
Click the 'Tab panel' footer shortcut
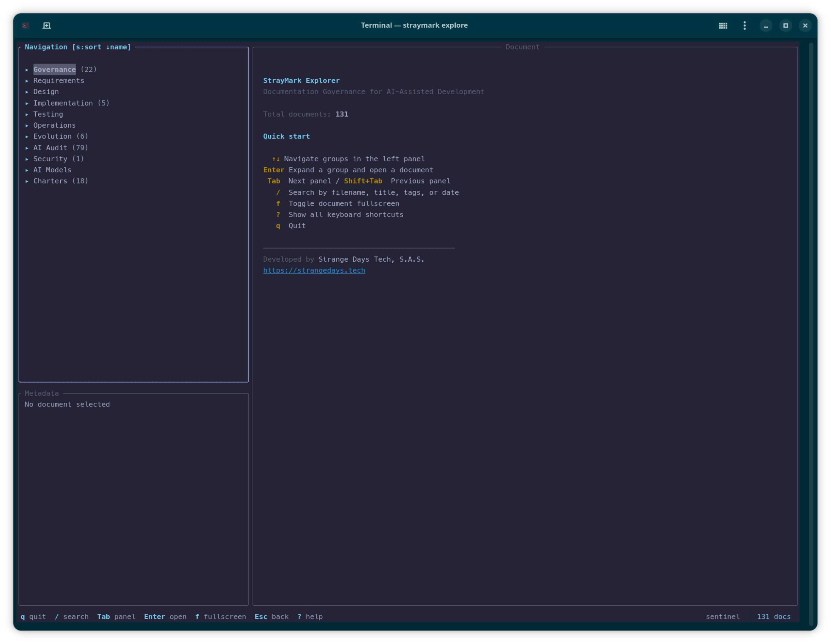[x=116, y=617]
